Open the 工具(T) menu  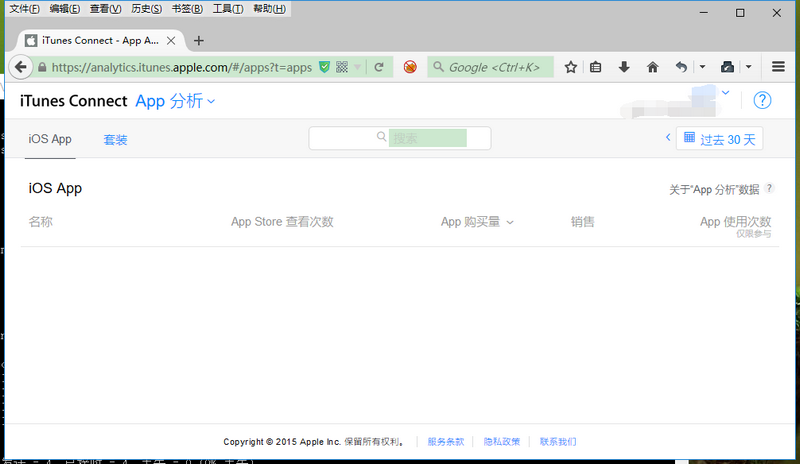coord(228,9)
